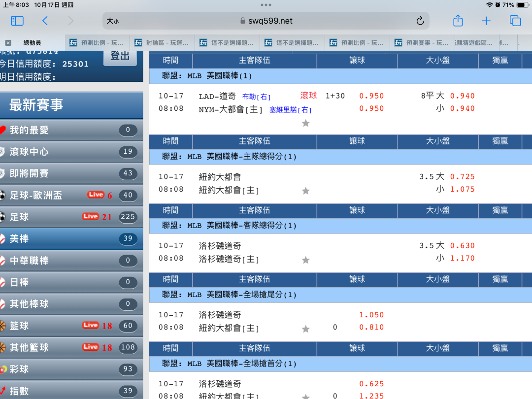Select LAD-道奇 handicap odds 0.950
The width and height of the screenshot is (532, 399).
click(x=371, y=96)
